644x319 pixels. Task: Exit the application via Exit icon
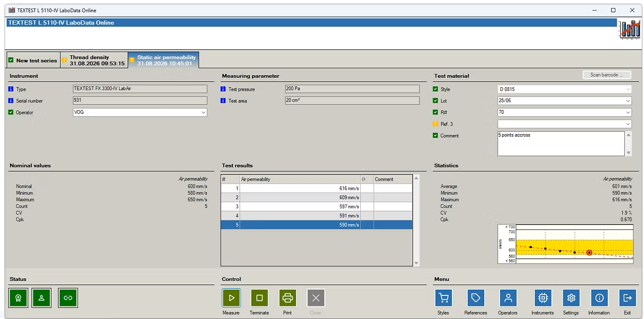pyautogui.click(x=627, y=298)
